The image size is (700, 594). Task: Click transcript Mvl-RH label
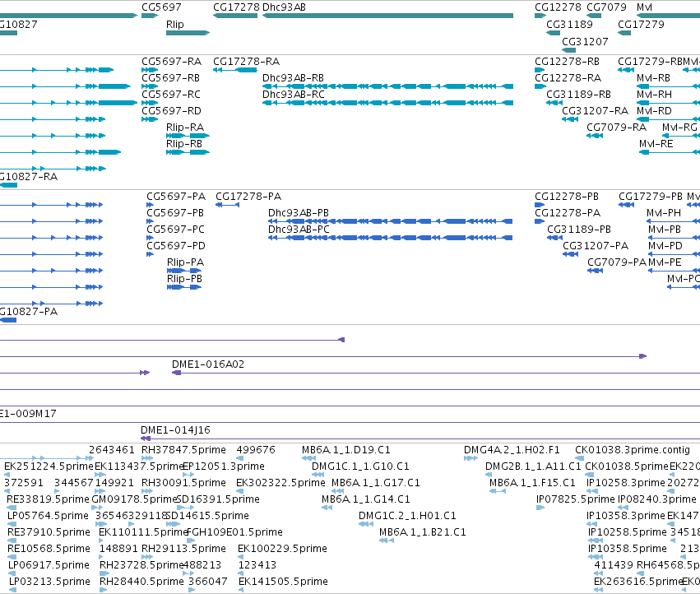[654, 95]
